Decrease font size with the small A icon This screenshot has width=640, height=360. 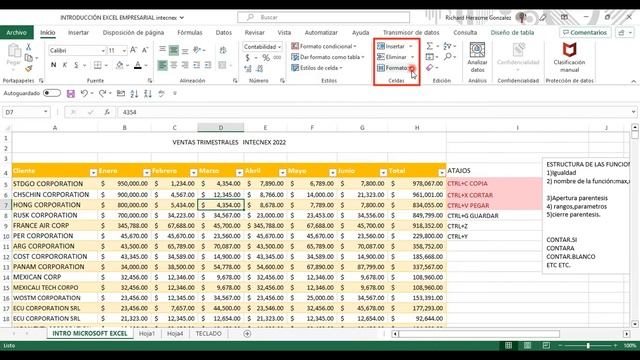pyautogui.click(x=144, y=50)
